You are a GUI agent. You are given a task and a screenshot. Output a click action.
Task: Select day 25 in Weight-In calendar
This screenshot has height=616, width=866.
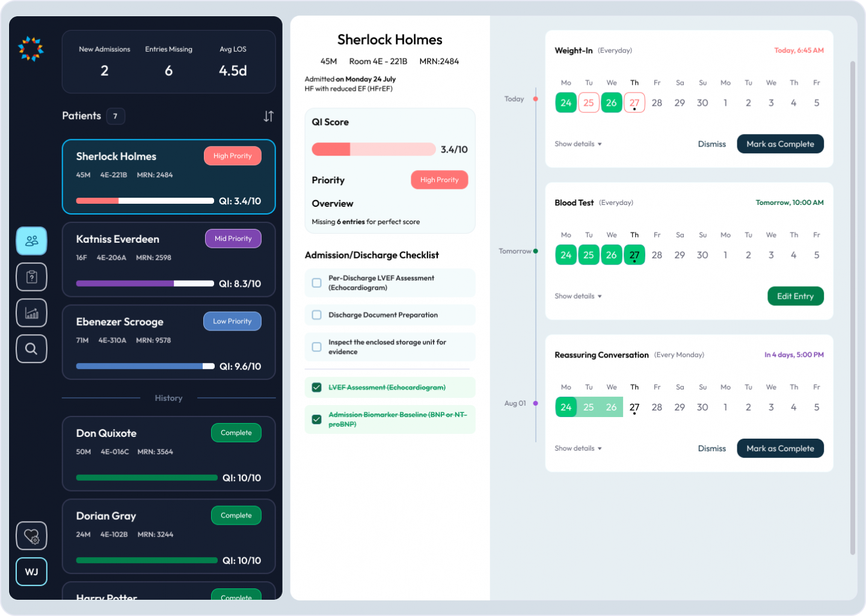pyautogui.click(x=589, y=103)
